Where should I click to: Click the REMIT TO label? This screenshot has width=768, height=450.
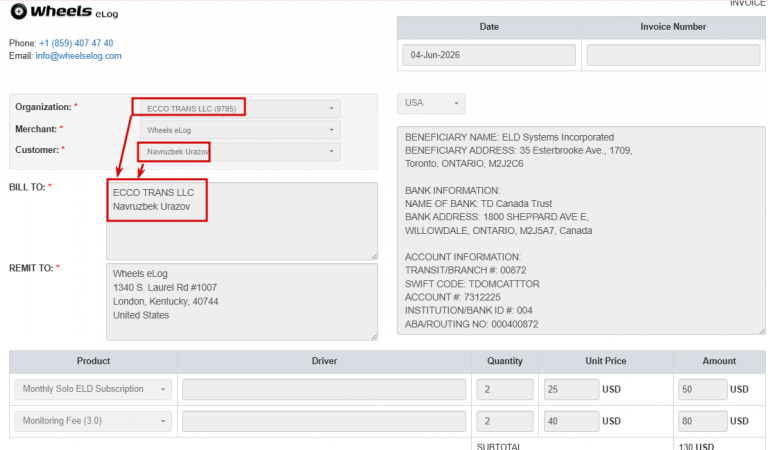coord(34,268)
